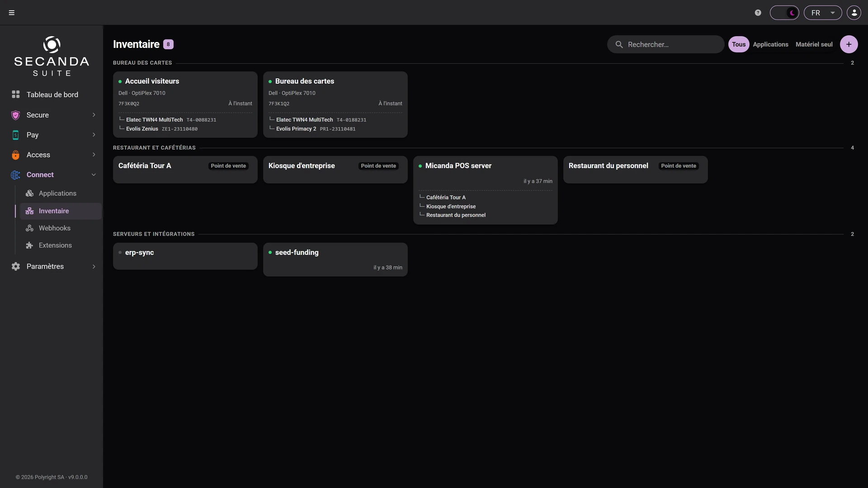Click the Secanda Suite logo
868x488 pixels.
[x=52, y=56]
